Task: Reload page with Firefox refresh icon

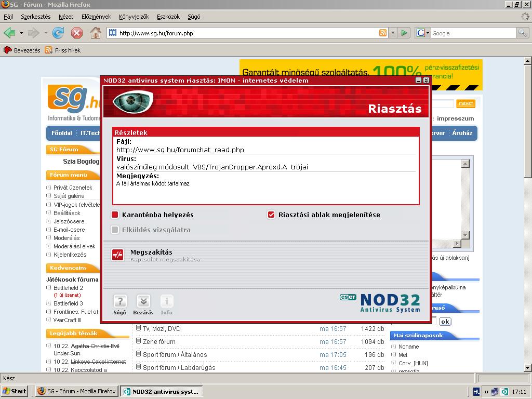Action: pos(59,33)
